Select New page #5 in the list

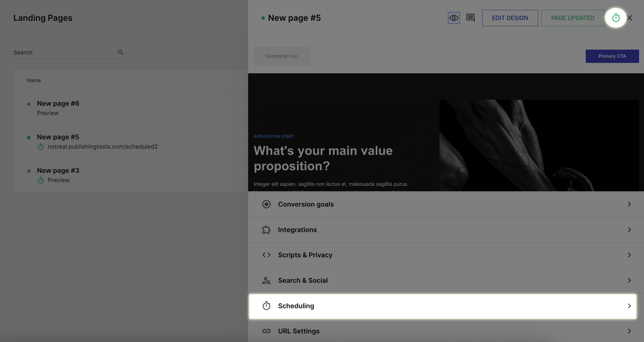pos(58,137)
